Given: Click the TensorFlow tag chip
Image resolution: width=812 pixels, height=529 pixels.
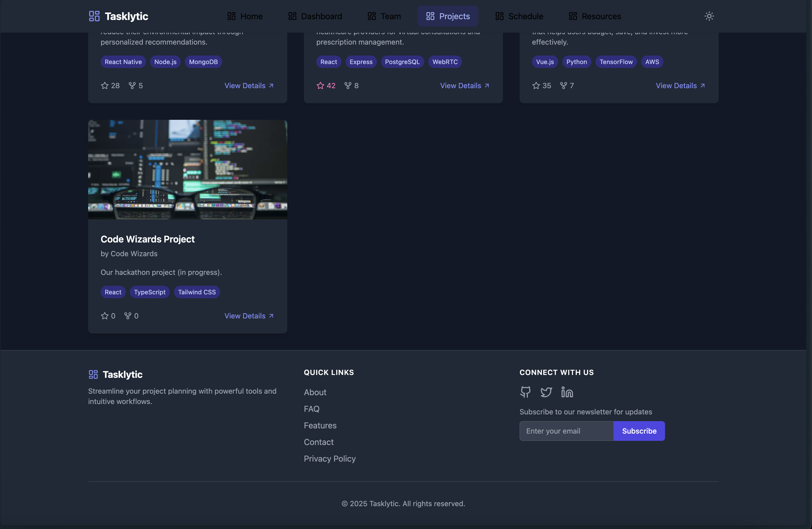Looking at the screenshot, I should tap(616, 62).
